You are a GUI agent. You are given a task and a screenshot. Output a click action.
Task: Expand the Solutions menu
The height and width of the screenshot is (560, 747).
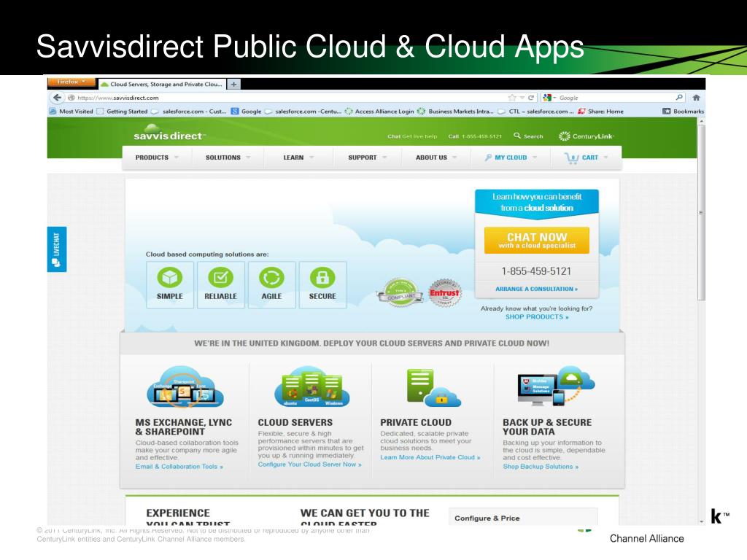pyautogui.click(x=228, y=157)
